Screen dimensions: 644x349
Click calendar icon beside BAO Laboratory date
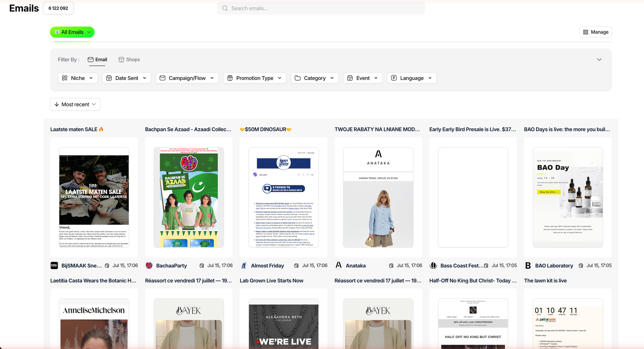click(x=581, y=266)
